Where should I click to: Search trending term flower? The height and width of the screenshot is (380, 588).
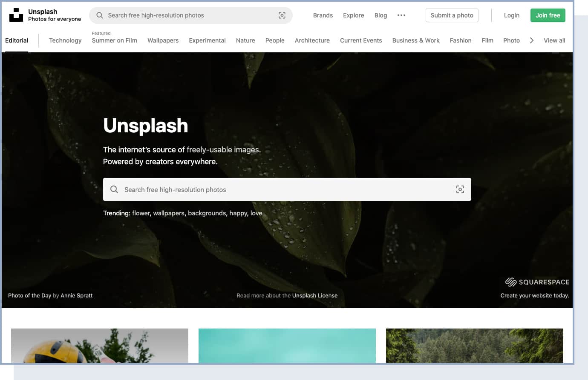coord(141,213)
